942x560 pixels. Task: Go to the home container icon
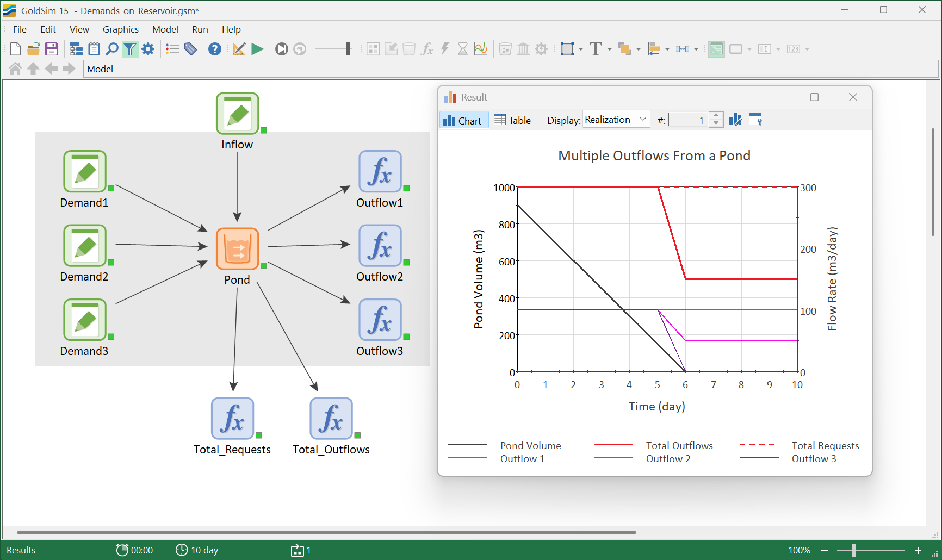15,69
